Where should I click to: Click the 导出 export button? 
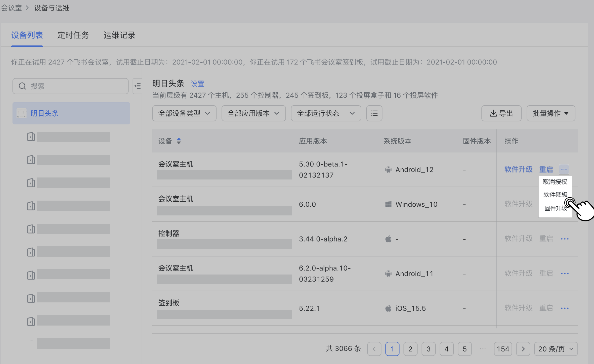[x=501, y=113]
